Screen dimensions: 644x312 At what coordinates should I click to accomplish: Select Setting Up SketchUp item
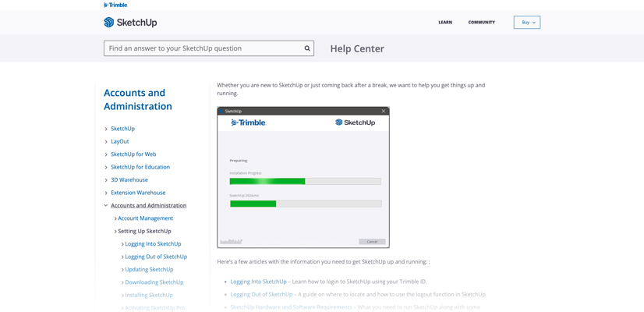click(x=144, y=231)
